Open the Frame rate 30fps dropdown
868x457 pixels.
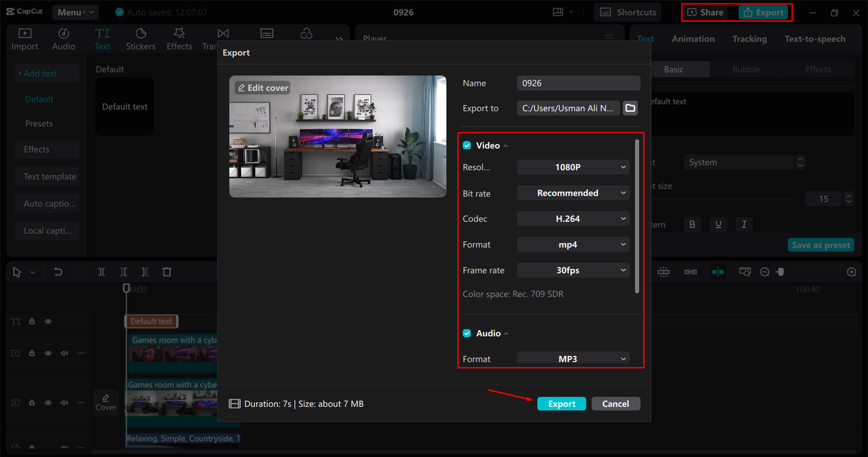click(x=573, y=271)
